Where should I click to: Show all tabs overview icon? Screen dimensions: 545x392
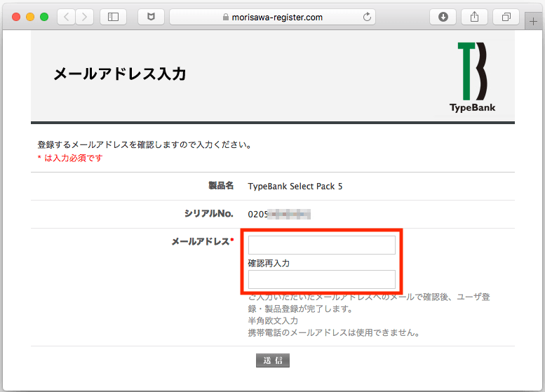click(506, 17)
